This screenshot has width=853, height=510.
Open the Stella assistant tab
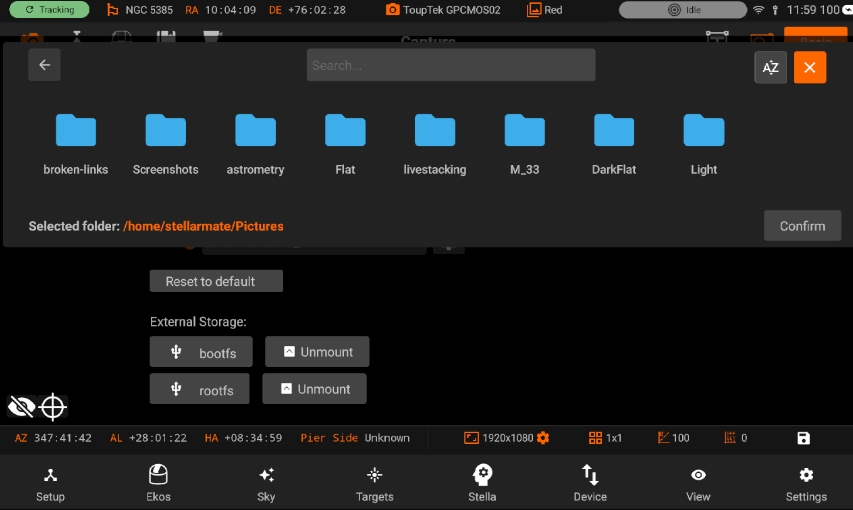[482, 483]
